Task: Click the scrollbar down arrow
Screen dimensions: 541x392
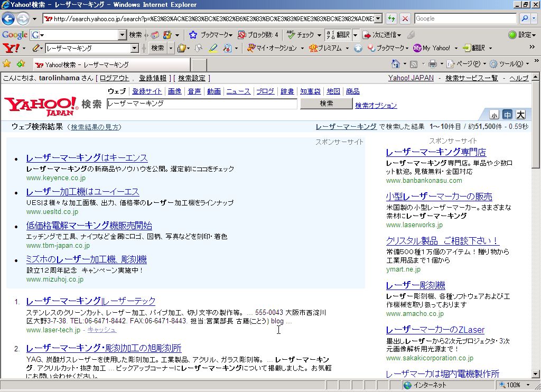Action: [535, 374]
